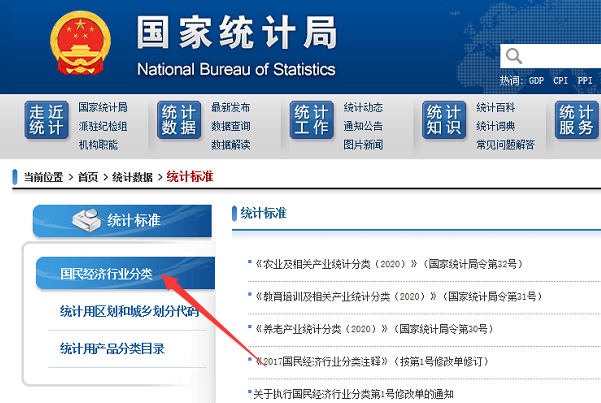This screenshot has width=601, height=403.
Task: Select 国民经济行业分类 in sidebar
Action: [x=125, y=273]
